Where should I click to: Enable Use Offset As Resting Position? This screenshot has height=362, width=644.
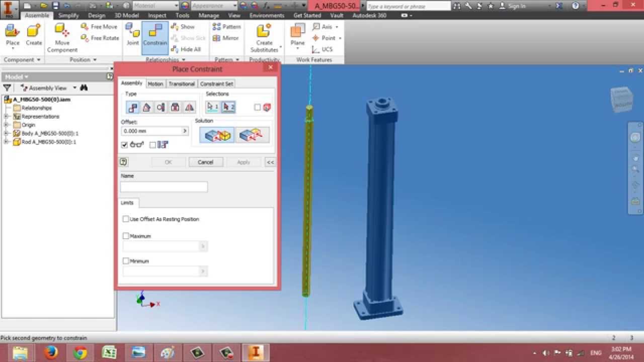point(126,219)
